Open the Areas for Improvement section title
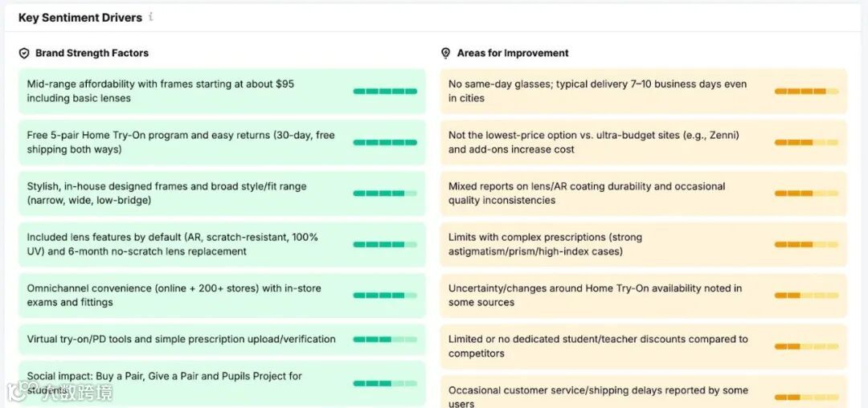Image resolution: width=868 pixels, height=408 pixels. pos(513,53)
